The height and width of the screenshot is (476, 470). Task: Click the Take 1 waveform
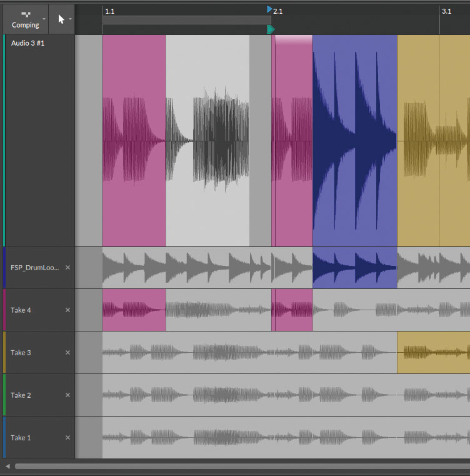click(286, 437)
